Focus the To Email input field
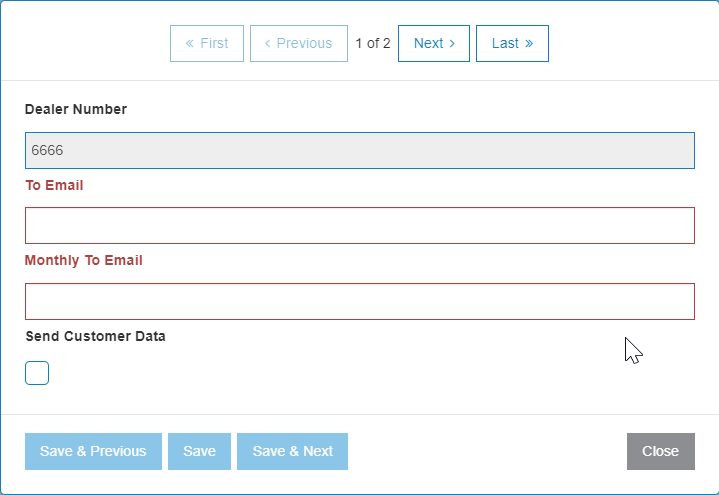The image size is (719, 495). point(360,225)
